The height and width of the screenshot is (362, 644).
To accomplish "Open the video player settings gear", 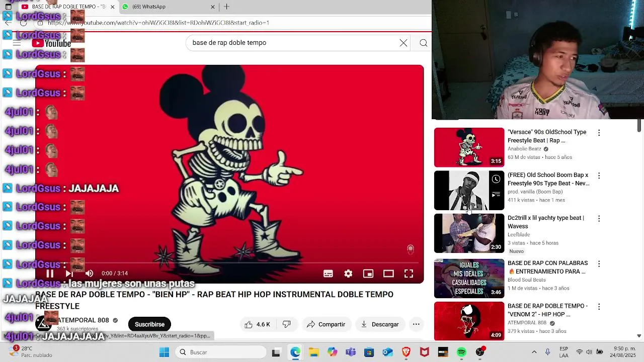I will pos(348,274).
